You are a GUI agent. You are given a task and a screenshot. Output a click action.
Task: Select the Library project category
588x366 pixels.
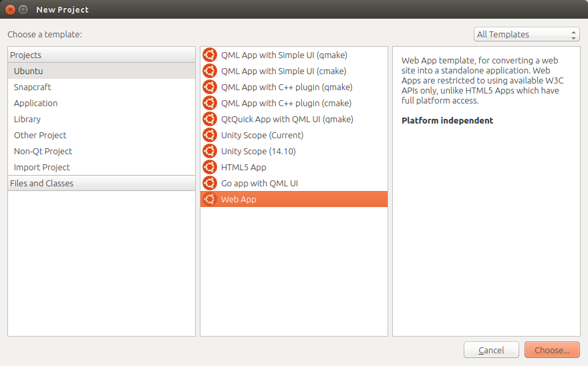(102, 120)
